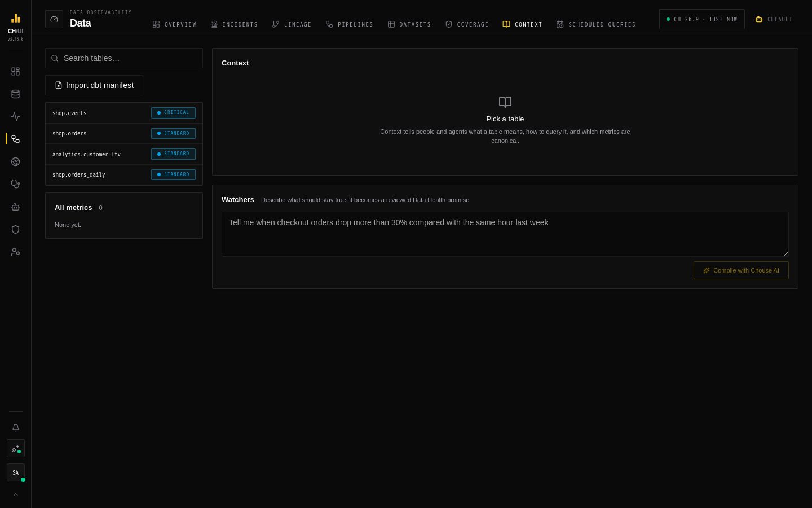Click the 'None yet.' metrics text
812x508 pixels.
click(x=68, y=225)
